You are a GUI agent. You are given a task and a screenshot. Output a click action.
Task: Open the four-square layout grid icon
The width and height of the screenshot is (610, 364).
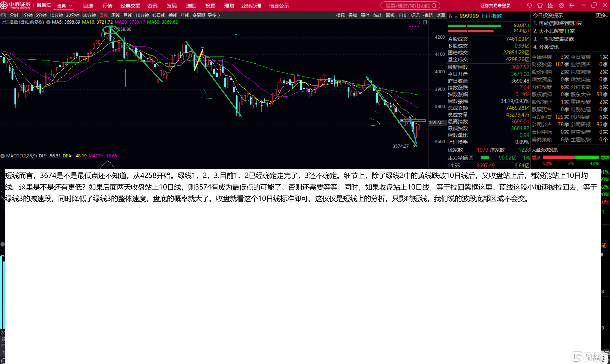[x=551, y=5]
